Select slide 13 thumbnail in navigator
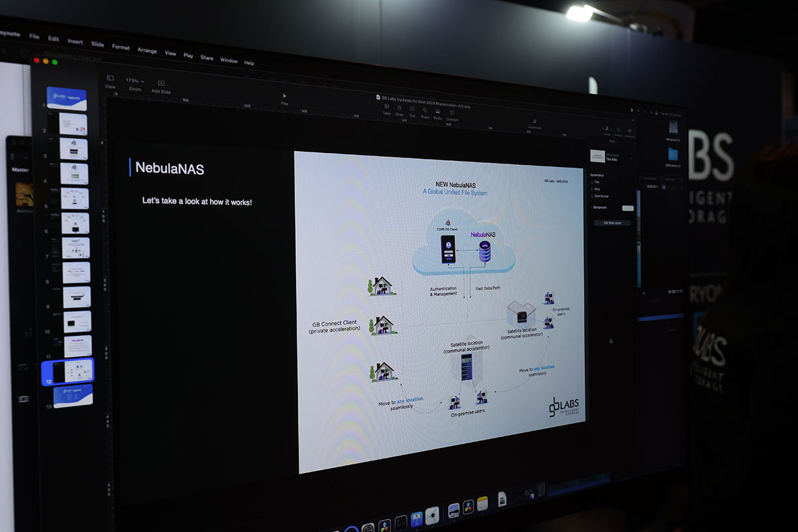The image size is (798, 532). [73, 396]
